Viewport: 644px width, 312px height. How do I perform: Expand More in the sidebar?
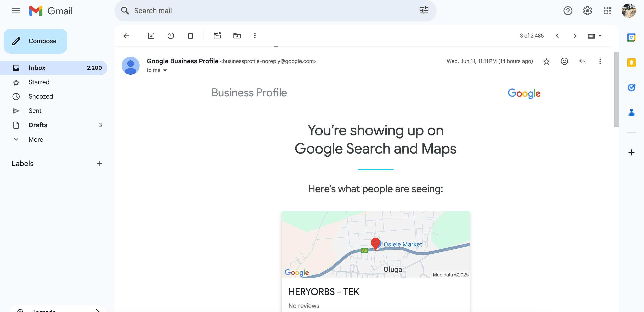(x=36, y=139)
